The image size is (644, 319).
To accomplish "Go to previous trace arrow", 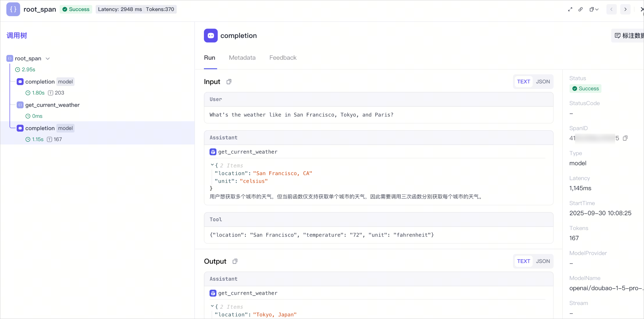I will tap(611, 10).
